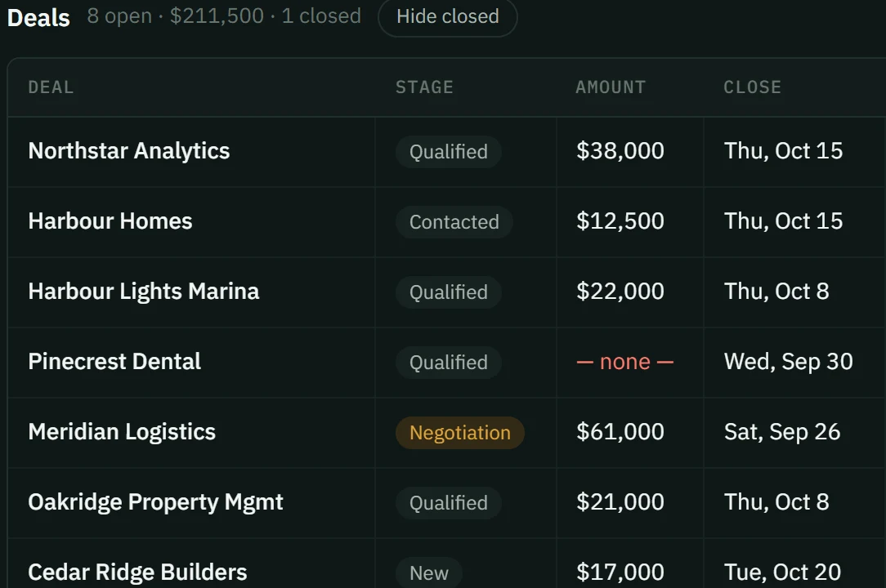Click the Meridian Logistics deal name
The image size is (886, 588).
(122, 432)
